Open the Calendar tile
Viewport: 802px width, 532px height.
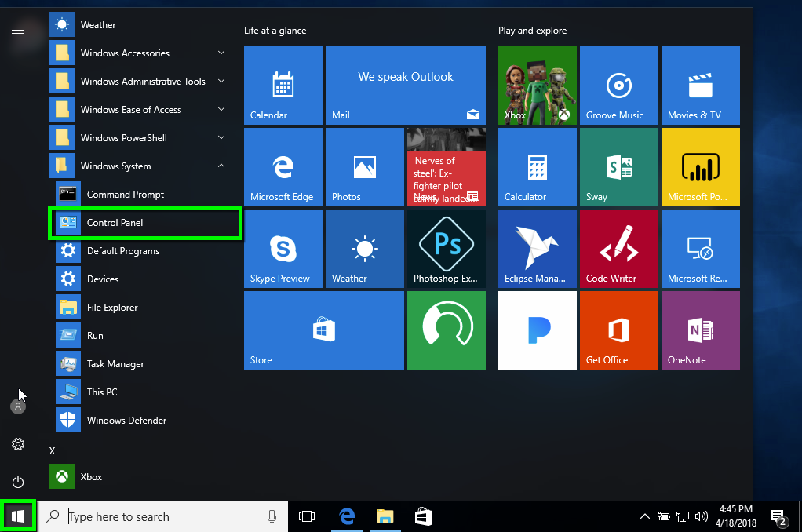283,86
